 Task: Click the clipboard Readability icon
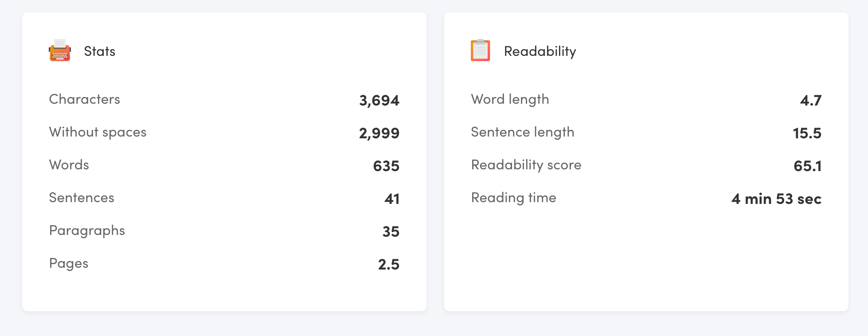pyautogui.click(x=481, y=50)
